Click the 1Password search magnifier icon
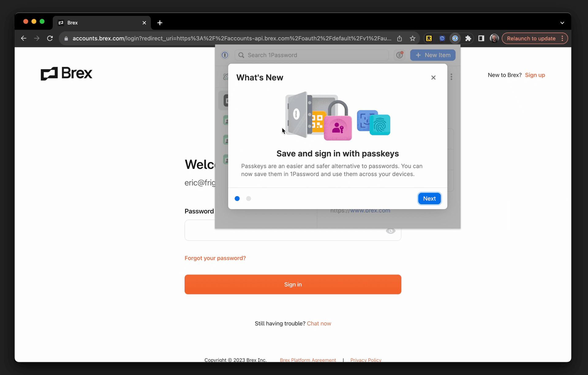Image resolution: width=588 pixels, height=375 pixels. click(x=242, y=55)
